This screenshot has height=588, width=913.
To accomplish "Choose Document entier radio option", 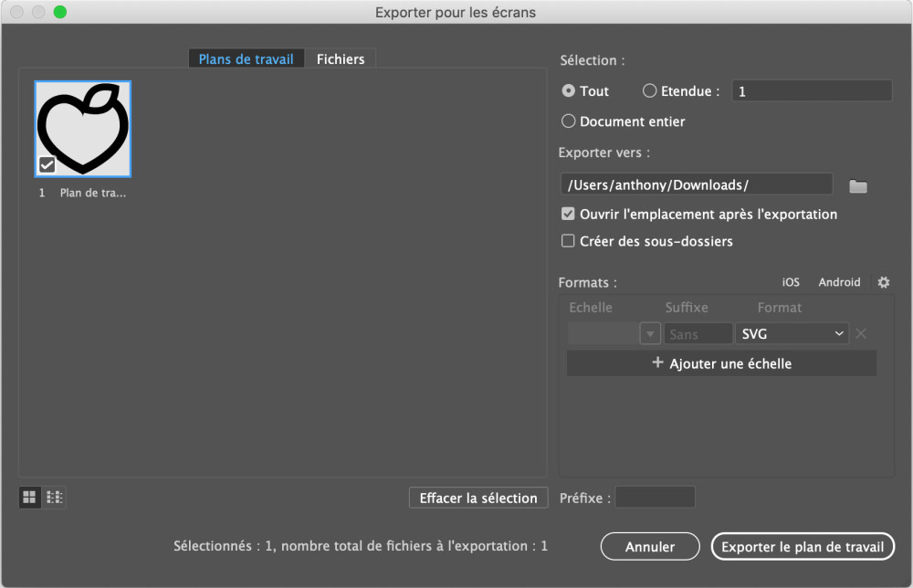I will [x=568, y=121].
